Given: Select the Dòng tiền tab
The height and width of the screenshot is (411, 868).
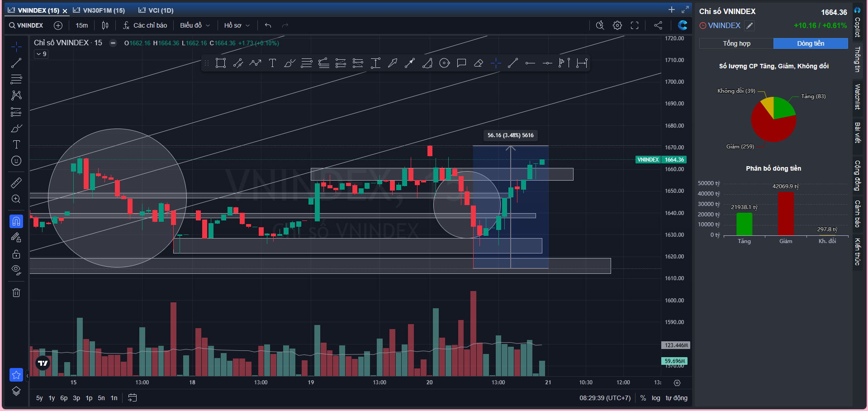Looking at the screenshot, I should click(x=811, y=43).
